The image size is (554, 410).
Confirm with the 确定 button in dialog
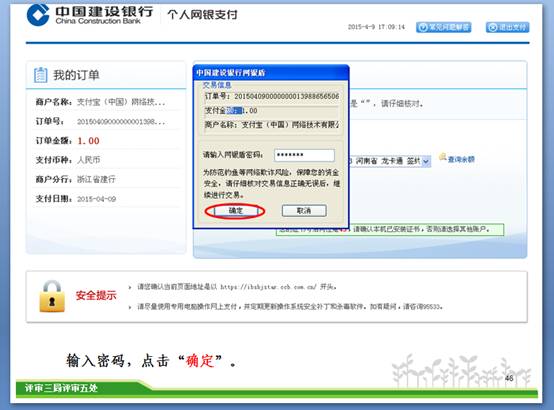[x=235, y=211]
